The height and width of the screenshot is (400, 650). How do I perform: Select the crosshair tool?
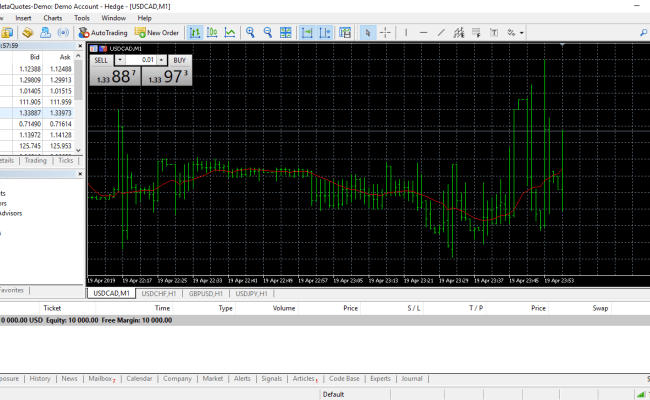point(385,32)
